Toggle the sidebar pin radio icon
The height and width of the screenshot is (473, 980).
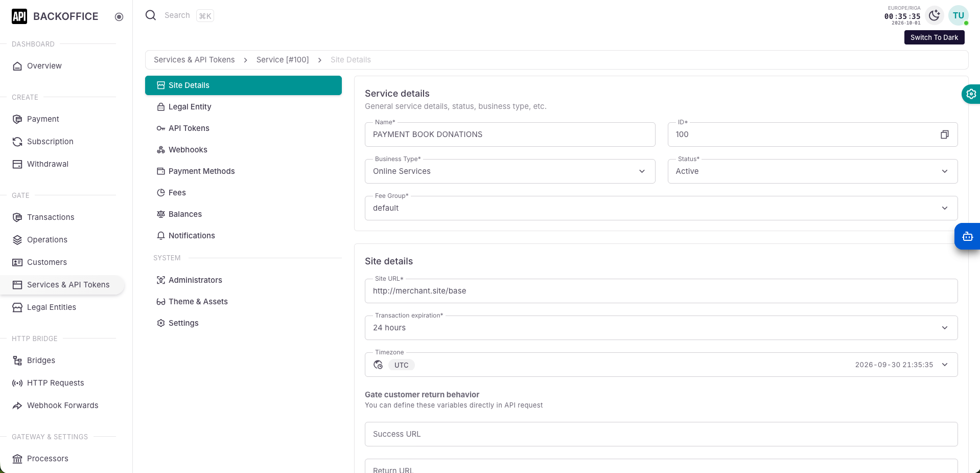tap(119, 17)
